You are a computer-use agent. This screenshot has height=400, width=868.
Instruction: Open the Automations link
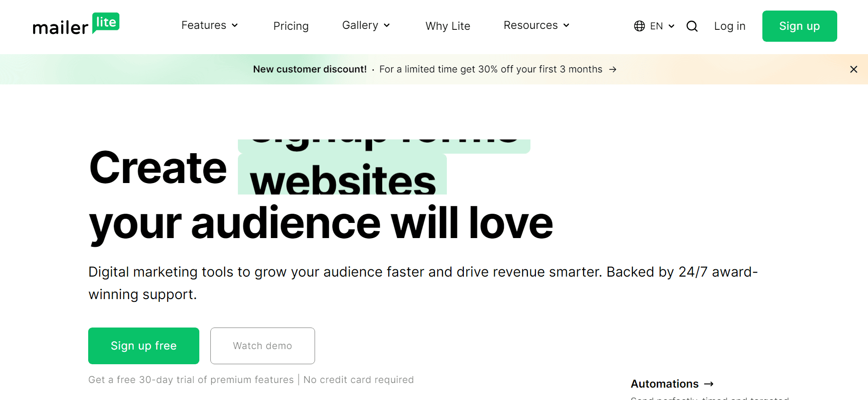tap(665, 384)
